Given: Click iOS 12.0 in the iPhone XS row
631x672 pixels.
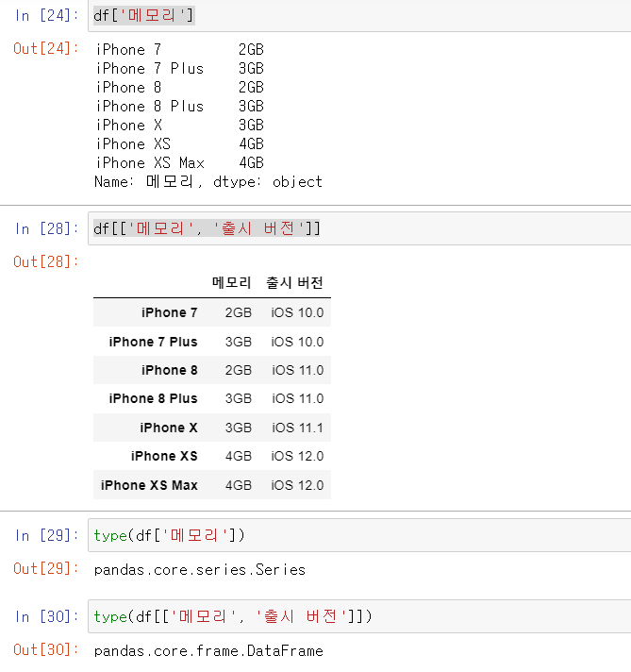Looking at the screenshot, I should [297, 456].
